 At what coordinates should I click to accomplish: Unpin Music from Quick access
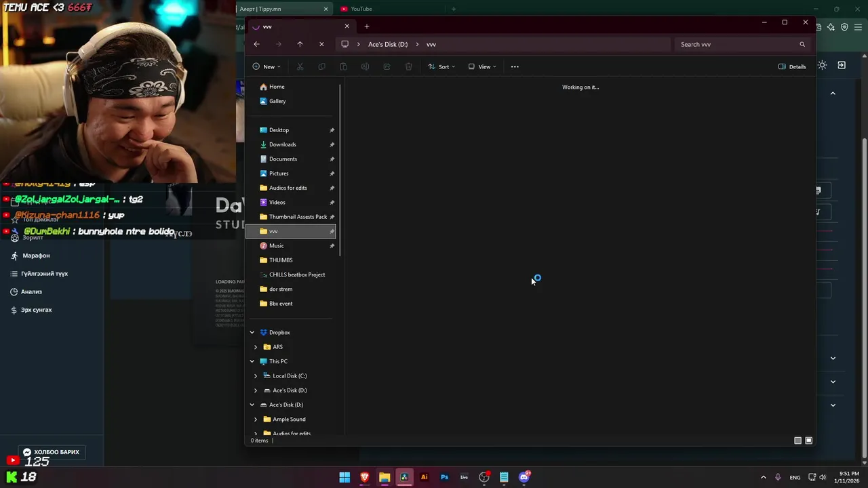coord(332,245)
